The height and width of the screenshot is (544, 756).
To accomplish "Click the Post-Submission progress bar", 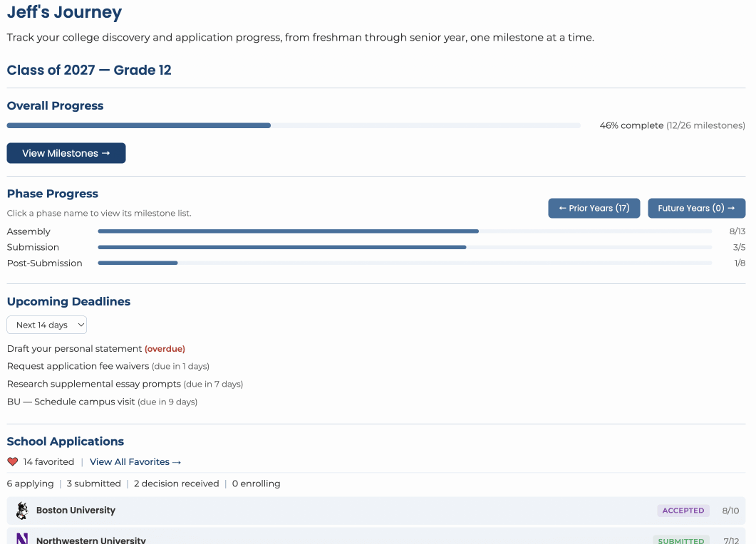I will click(x=405, y=263).
